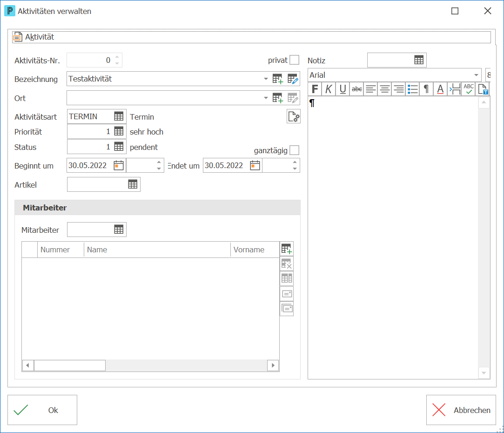This screenshot has width=504, height=433.
Task: Sort Mitarbeiter table by Nummer column
Action: [x=60, y=250]
